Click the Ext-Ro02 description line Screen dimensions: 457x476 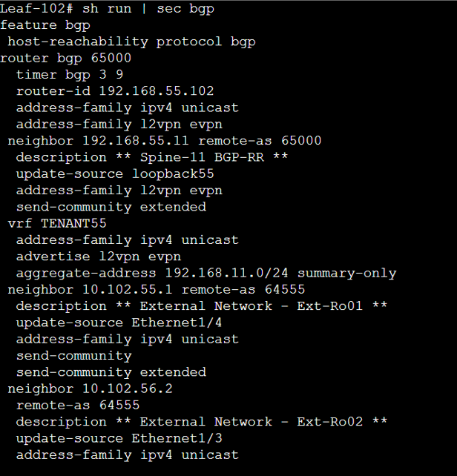click(202, 422)
